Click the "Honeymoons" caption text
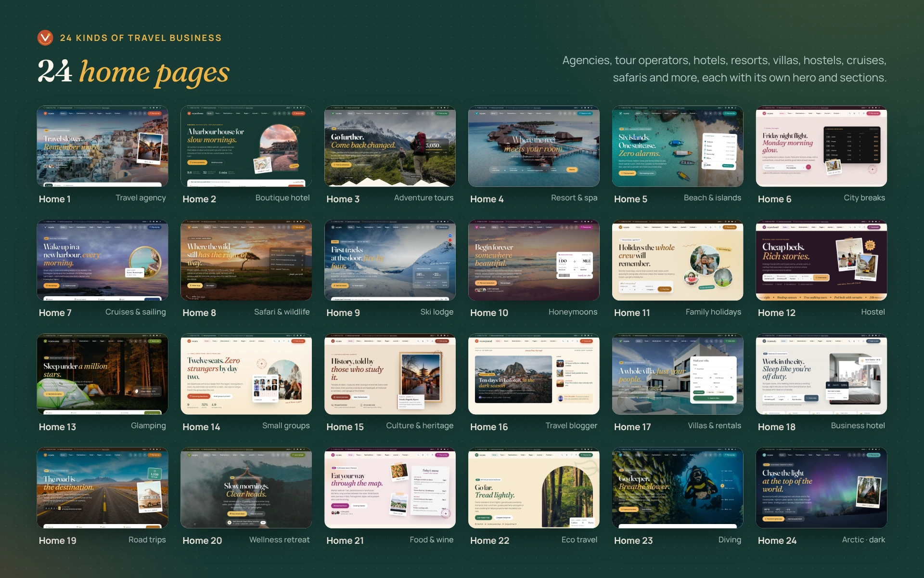This screenshot has height=578, width=924. 573,312
